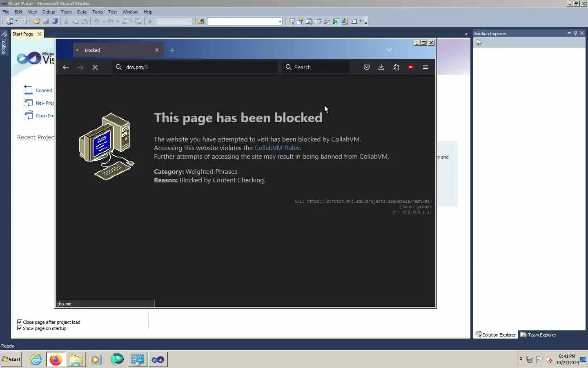Click the Start Page green arrow icon
Viewport: 588px width, 368px height.
coord(336,21)
